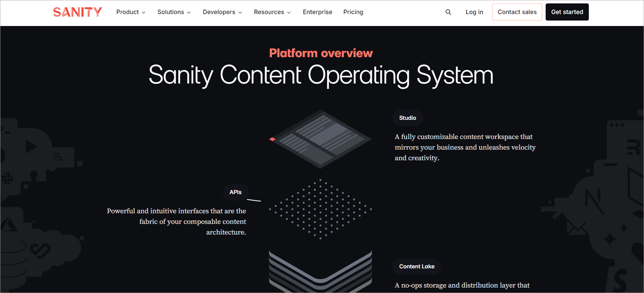This screenshot has height=293, width=644.
Task: Select the APIs label pill
Action: point(235,192)
